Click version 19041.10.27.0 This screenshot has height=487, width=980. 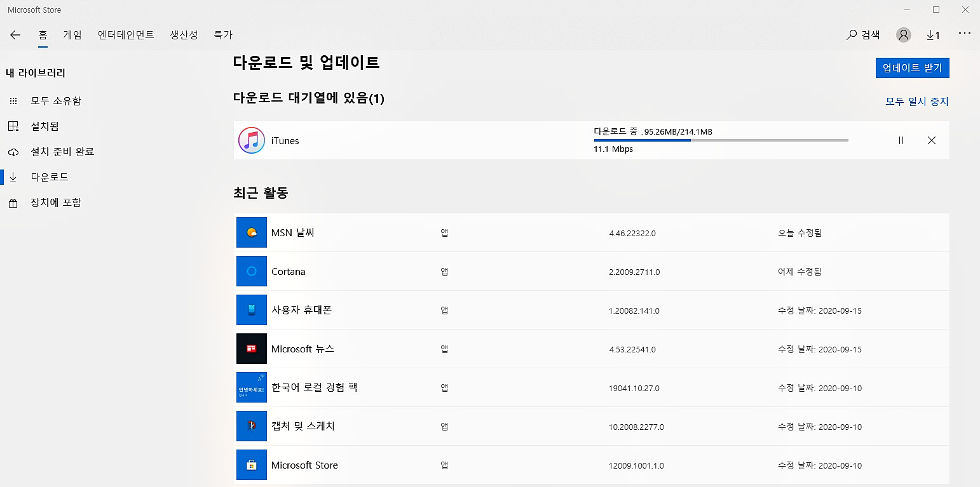point(634,388)
